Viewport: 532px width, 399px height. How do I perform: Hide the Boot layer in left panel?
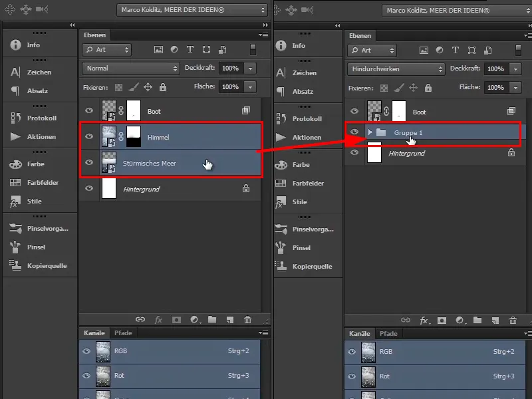click(89, 110)
